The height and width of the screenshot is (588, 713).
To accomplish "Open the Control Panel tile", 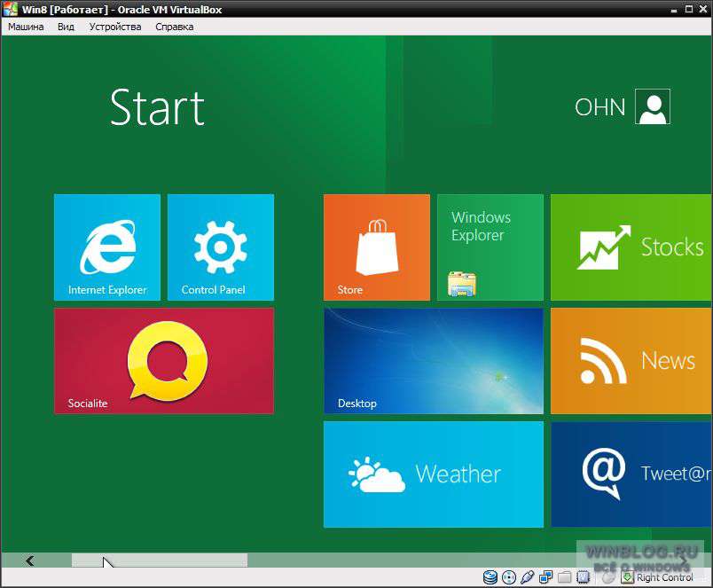I will pyautogui.click(x=221, y=247).
